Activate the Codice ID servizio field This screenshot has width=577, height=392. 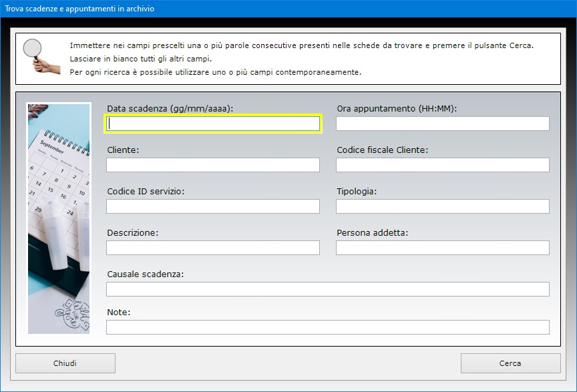(x=213, y=206)
